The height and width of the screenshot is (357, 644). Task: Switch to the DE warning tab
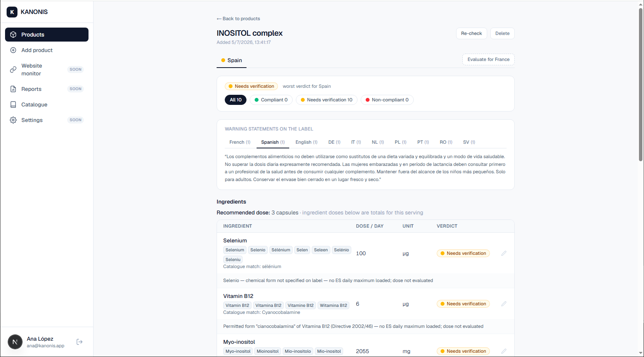tap(334, 142)
